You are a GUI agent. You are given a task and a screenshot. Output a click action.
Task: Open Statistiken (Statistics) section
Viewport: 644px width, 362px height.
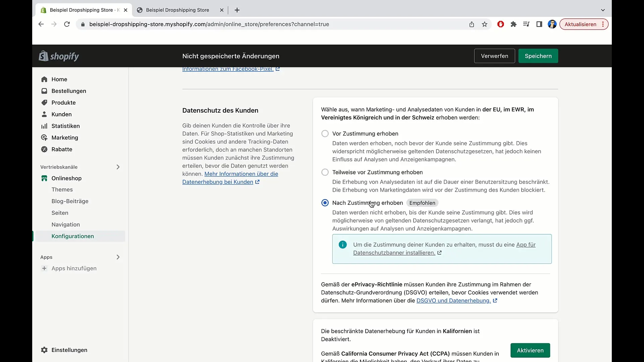point(65,126)
